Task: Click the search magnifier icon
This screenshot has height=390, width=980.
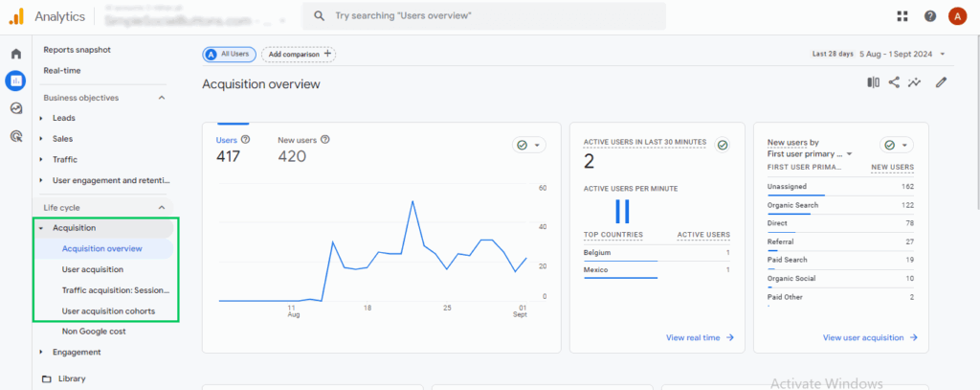Action: click(x=319, y=16)
